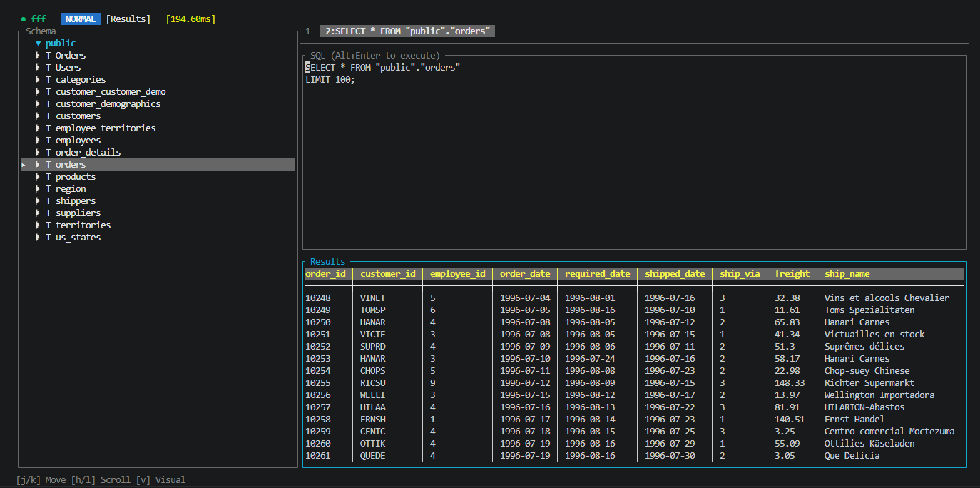980x488 pixels.
Task: Select the customer_id cell RICSU
Action: pyautogui.click(x=372, y=383)
